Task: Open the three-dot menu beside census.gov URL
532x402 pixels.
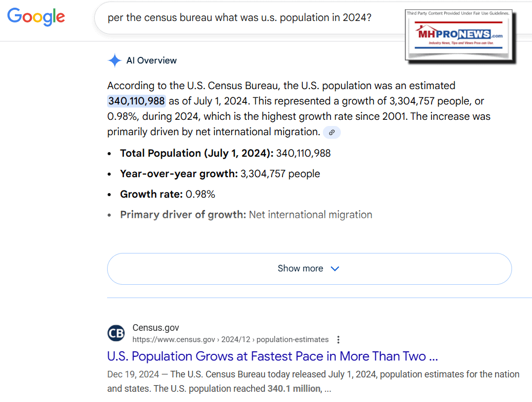Action: pyautogui.click(x=338, y=340)
